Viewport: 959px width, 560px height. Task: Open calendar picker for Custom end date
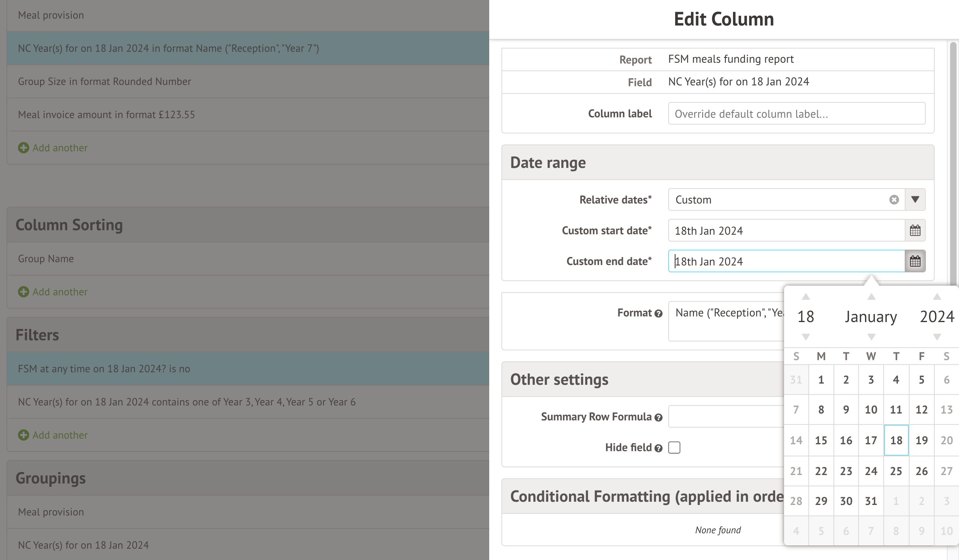pos(915,261)
